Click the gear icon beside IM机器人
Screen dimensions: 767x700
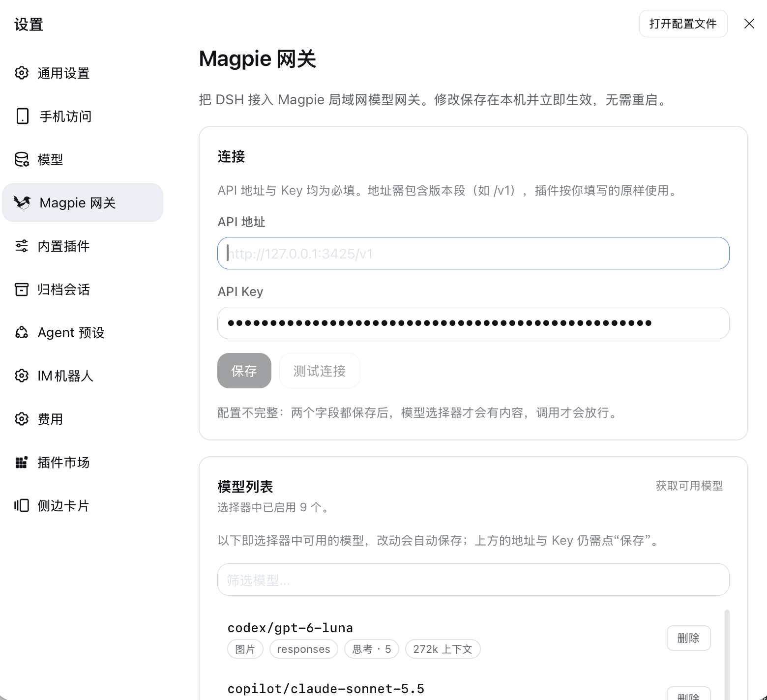click(x=22, y=376)
